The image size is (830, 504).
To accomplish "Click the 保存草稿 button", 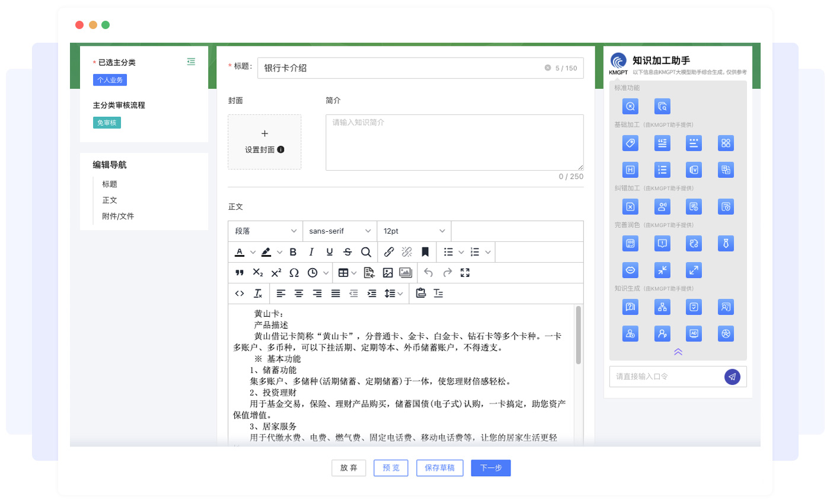I will pyautogui.click(x=439, y=468).
